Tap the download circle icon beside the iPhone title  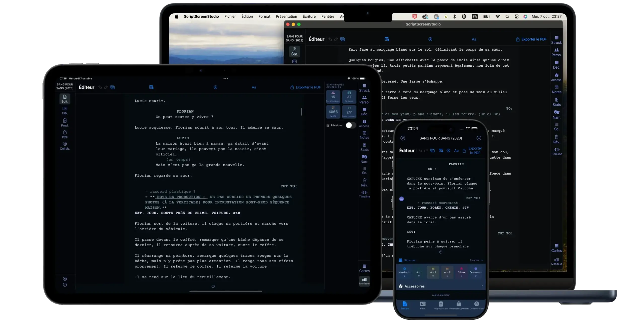[478, 138]
